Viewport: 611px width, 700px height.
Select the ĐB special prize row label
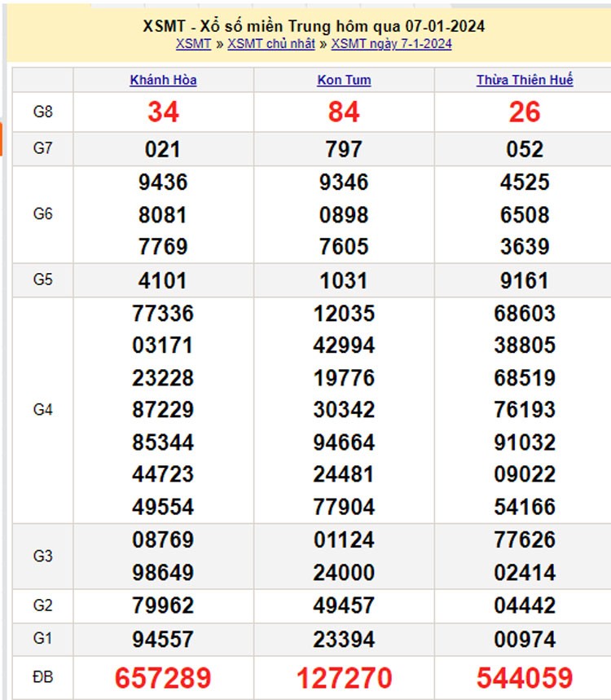(42, 677)
